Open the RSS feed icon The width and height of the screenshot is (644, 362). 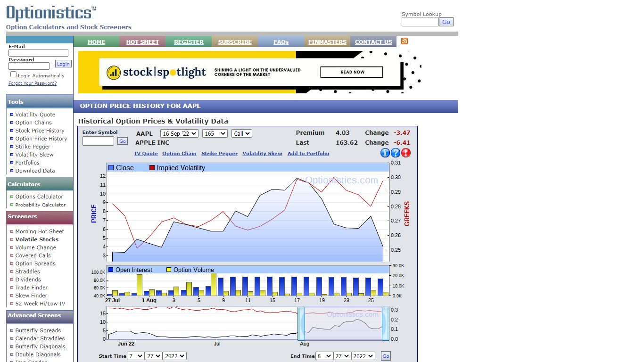405,41
